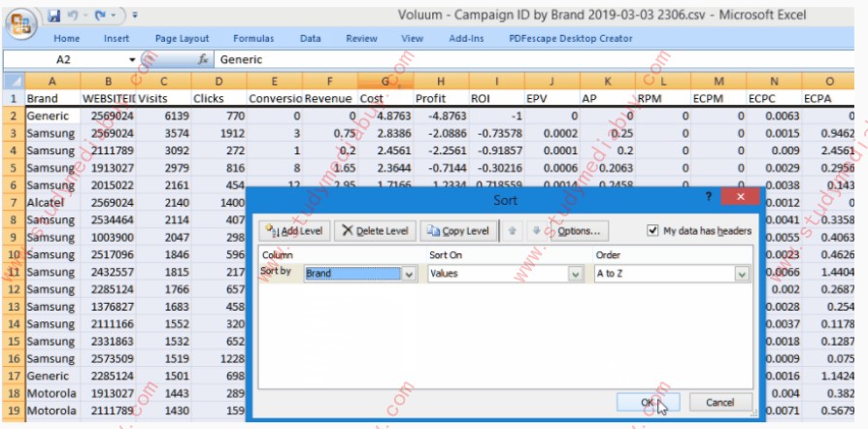The width and height of the screenshot is (868, 429).
Task: Go to the View tab
Action: point(412,38)
